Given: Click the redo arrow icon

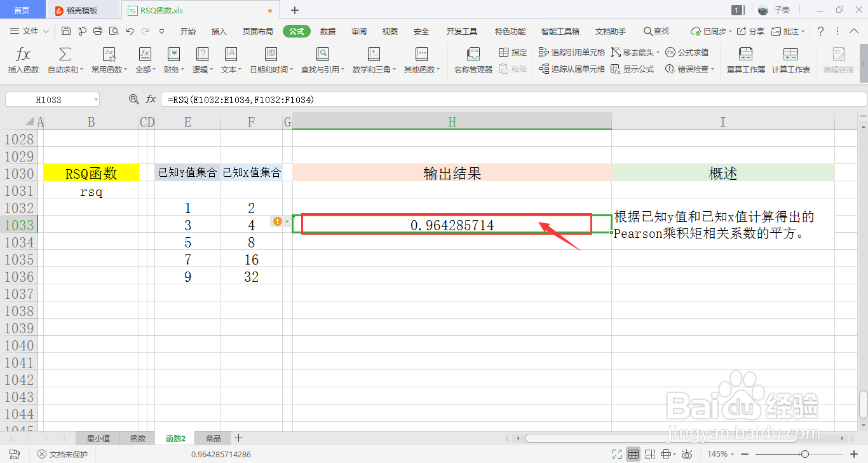Looking at the screenshot, I should (146, 31).
